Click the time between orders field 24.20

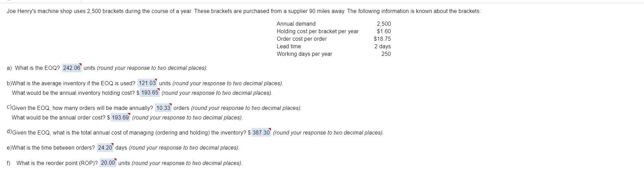coord(105,148)
